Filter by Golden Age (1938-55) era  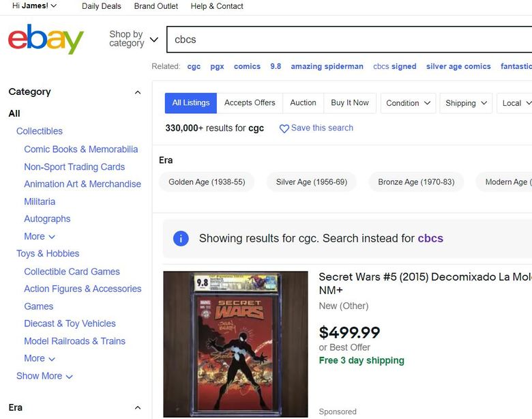pos(207,182)
